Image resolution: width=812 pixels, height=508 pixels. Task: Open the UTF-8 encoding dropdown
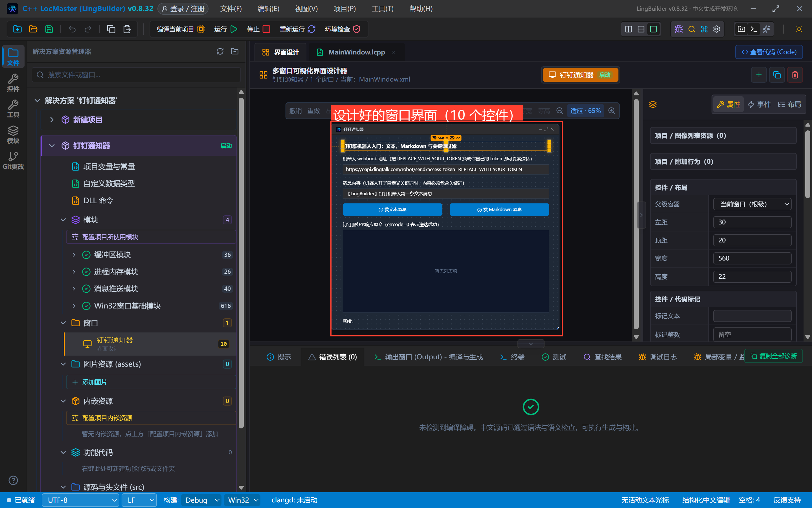click(81, 500)
